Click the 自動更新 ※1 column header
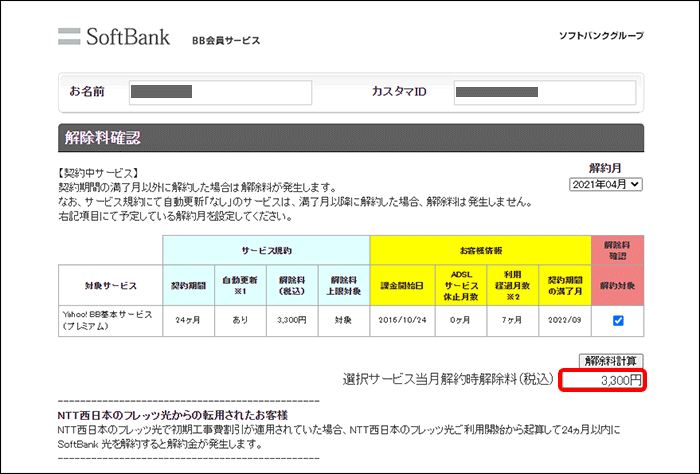The width and height of the screenshot is (700, 474). [x=240, y=286]
